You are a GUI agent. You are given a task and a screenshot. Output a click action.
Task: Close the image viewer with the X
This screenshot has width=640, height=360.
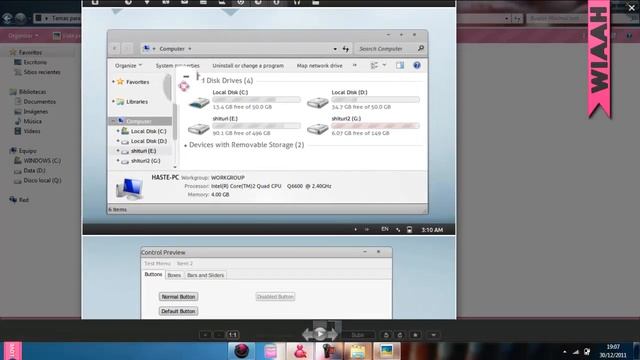click(631, 8)
